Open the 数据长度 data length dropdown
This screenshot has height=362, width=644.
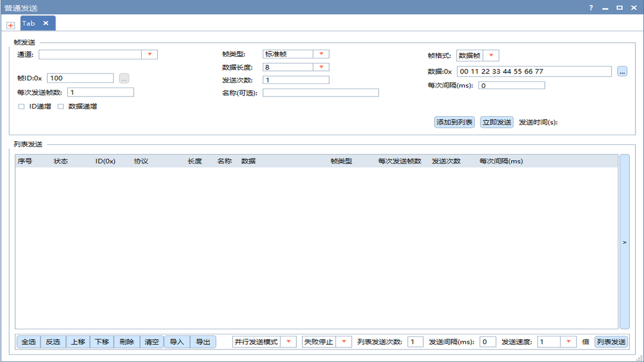pyautogui.click(x=321, y=67)
